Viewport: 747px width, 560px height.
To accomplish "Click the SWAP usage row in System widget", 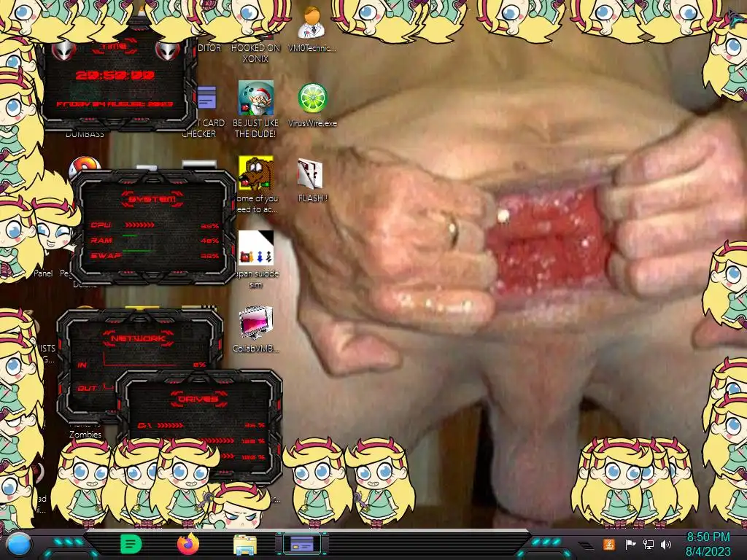I will tap(155, 256).
